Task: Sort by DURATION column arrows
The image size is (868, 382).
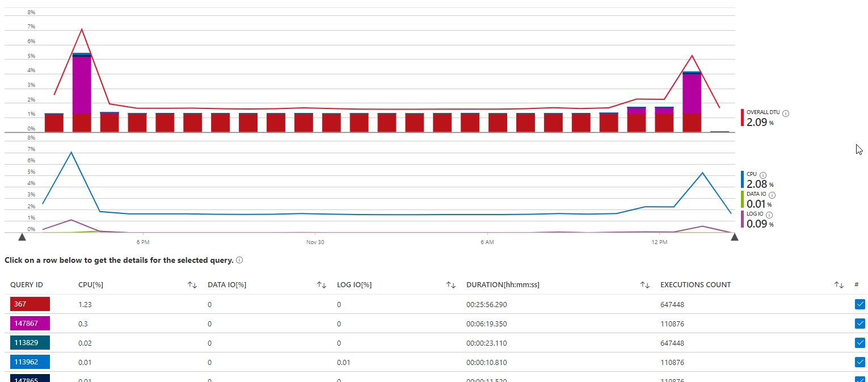Action: (645, 285)
